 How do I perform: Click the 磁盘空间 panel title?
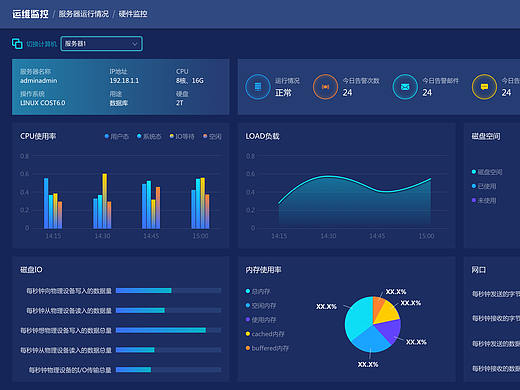coord(486,136)
